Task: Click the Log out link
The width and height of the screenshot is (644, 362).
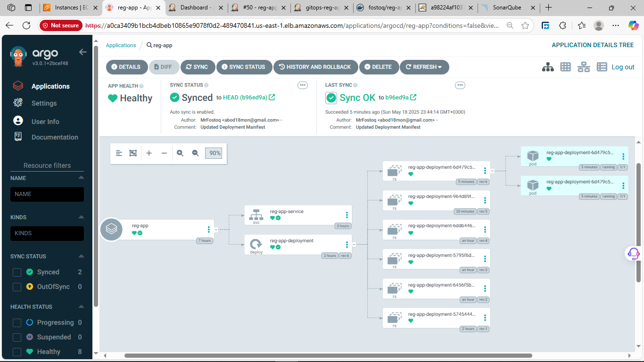Action: (623, 67)
